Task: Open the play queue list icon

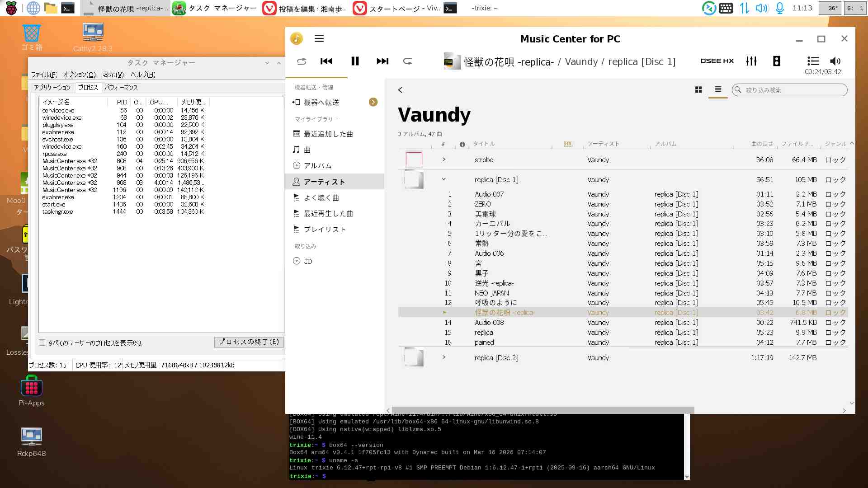Action: point(813,61)
